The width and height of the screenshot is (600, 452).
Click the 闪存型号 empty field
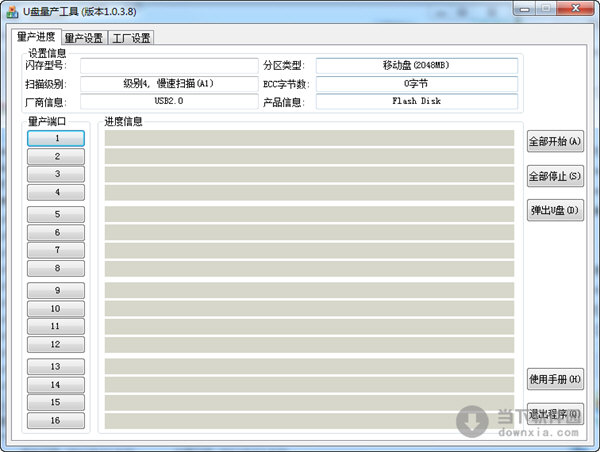(169, 66)
